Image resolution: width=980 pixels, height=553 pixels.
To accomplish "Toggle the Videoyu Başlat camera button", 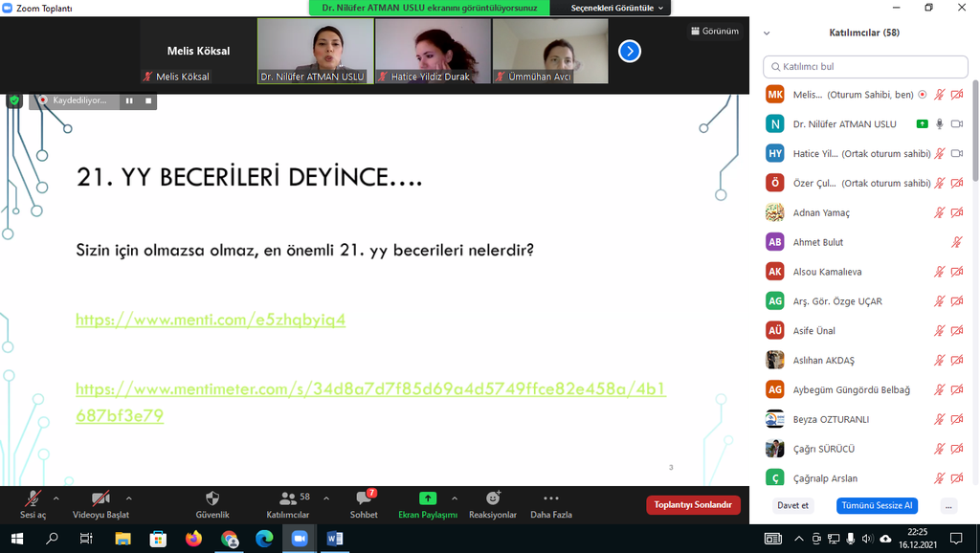I will tap(100, 498).
